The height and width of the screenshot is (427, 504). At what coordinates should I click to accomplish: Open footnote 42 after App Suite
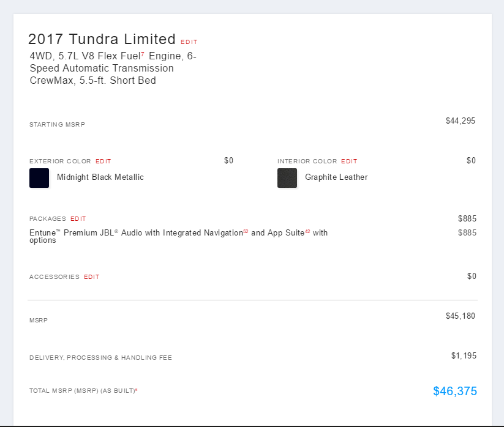[307, 231]
